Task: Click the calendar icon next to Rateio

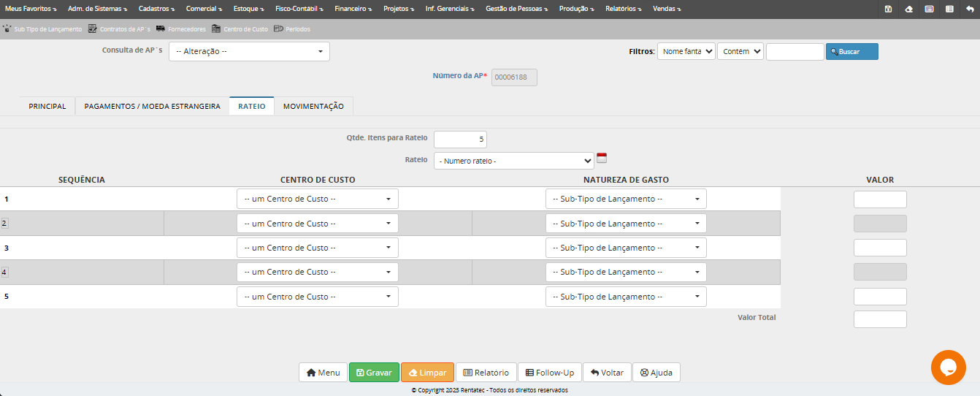Action: tap(602, 158)
